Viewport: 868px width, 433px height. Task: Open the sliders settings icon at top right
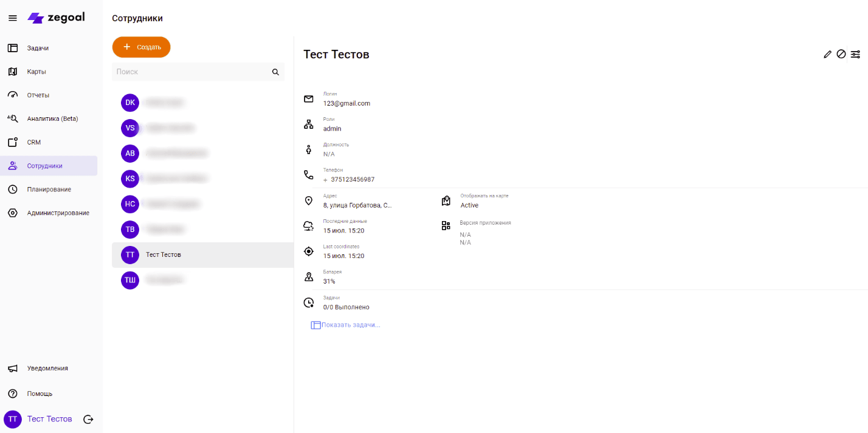point(855,54)
